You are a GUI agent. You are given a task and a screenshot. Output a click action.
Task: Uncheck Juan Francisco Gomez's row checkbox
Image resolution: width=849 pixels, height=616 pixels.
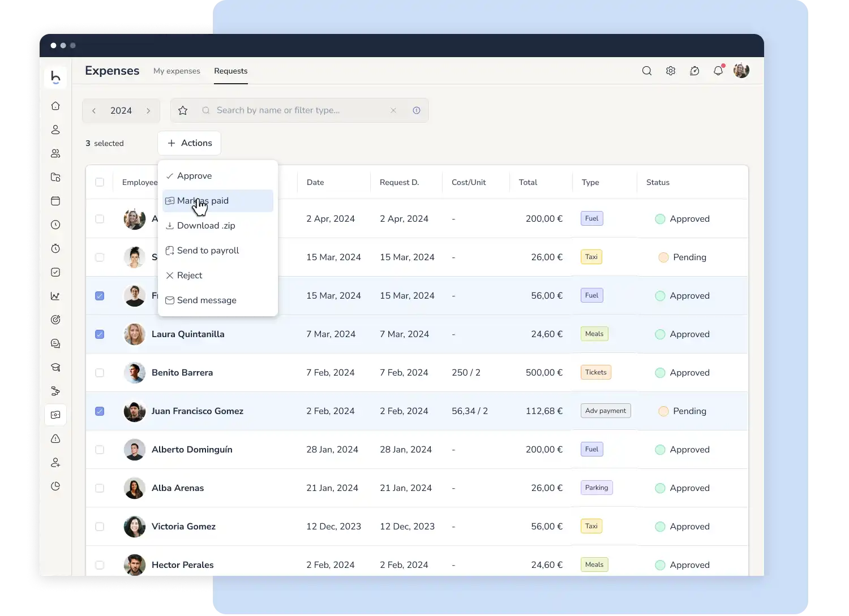[x=100, y=411]
